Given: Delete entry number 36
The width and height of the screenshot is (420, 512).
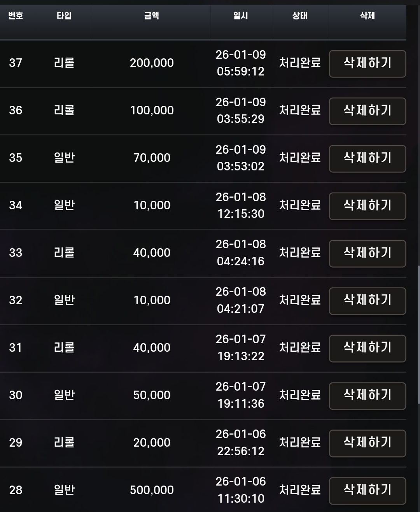Looking at the screenshot, I should pyautogui.click(x=367, y=111).
